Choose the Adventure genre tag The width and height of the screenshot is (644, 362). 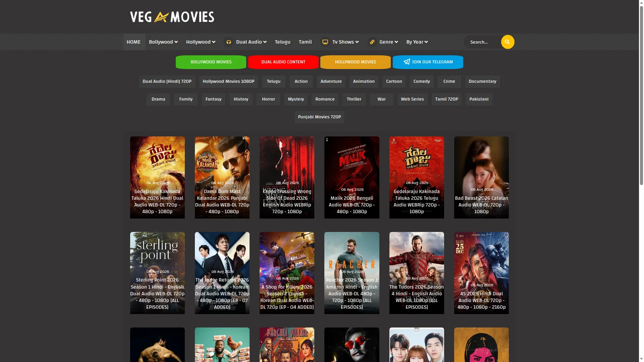pyautogui.click(x=331, y=81)
